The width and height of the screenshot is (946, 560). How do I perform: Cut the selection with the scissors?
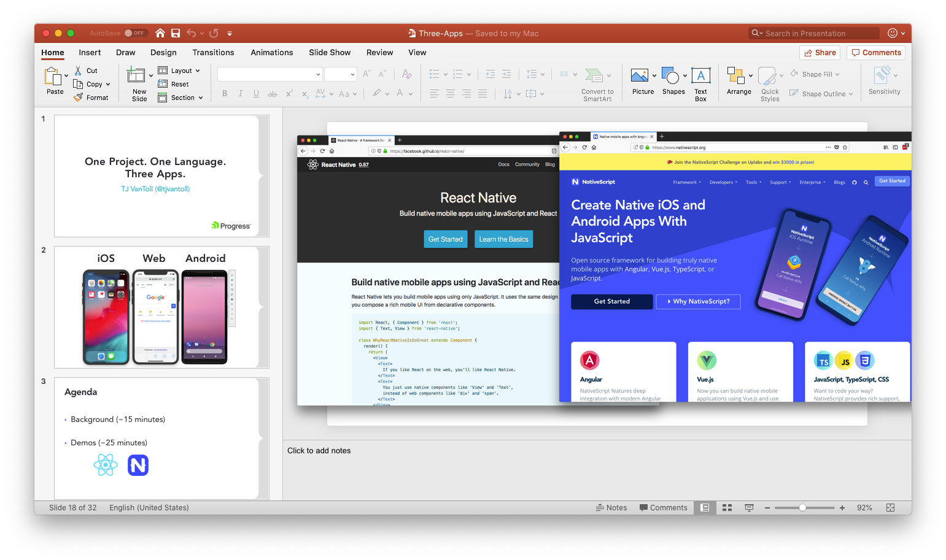(79, 71)
